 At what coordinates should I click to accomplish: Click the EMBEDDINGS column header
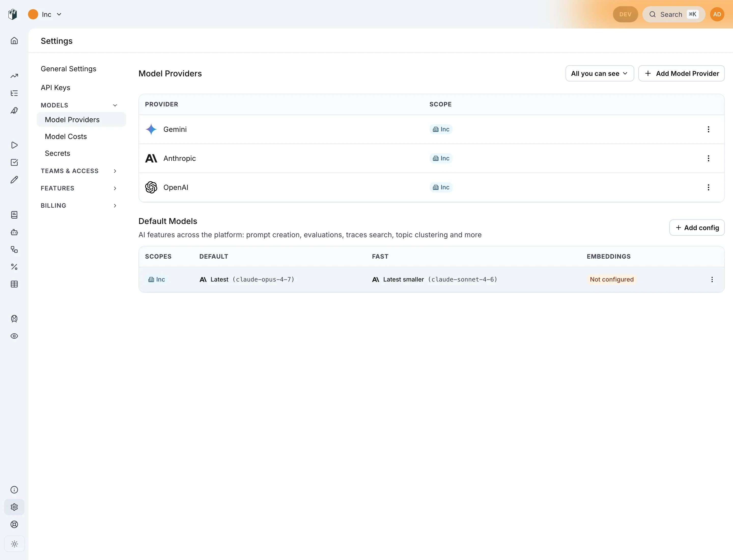click(x=608, y=257)
